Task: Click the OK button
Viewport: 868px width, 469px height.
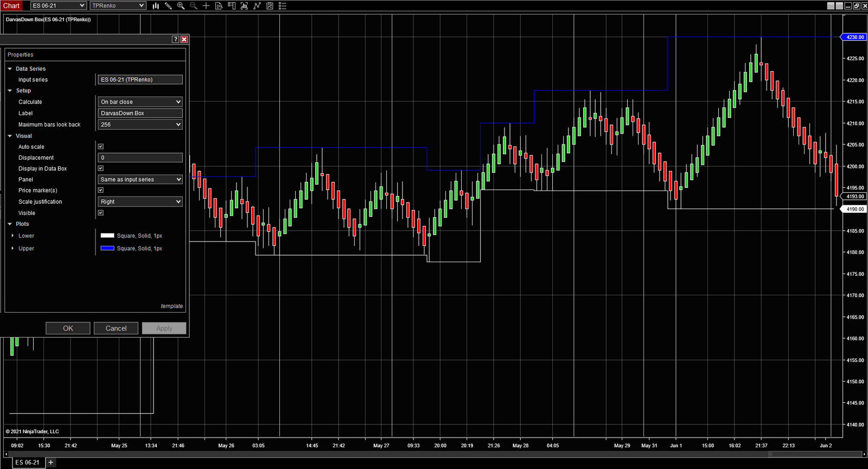Action: pyautogui.click(x=68, y=328)
